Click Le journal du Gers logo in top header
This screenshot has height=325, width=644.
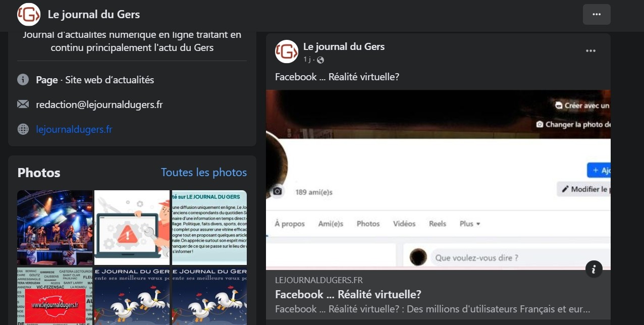click(29, 14)
